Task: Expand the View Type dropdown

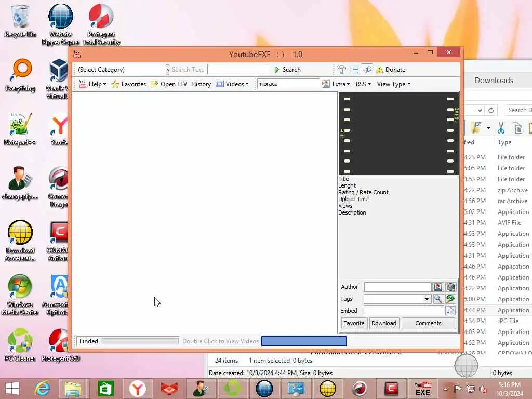Action: click(394, 84)
